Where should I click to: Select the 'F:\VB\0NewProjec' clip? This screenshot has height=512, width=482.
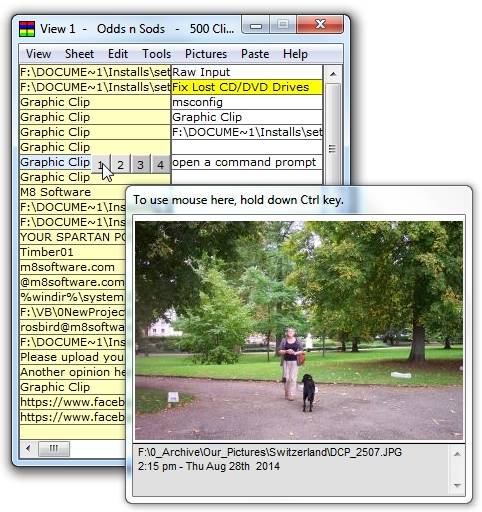[72, 312]
